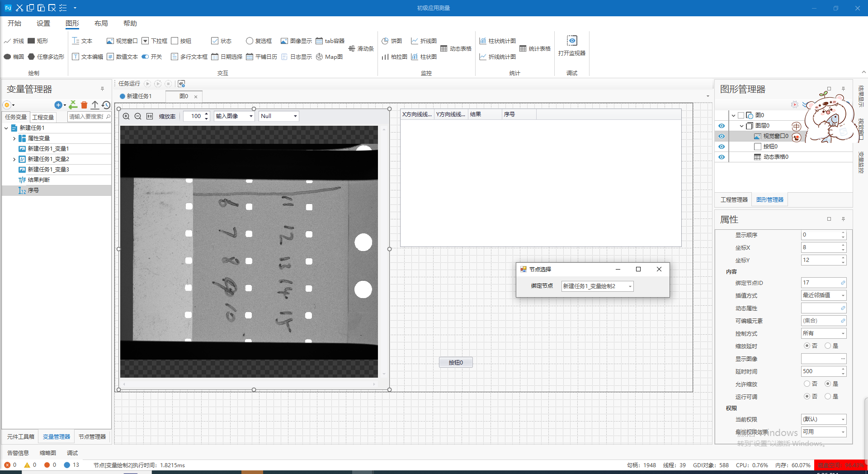Screen dimensions: 868x474
Task: Open the 输入图像 dropdown in vision window
Action: pyautogui.click(x=235, y=116)
